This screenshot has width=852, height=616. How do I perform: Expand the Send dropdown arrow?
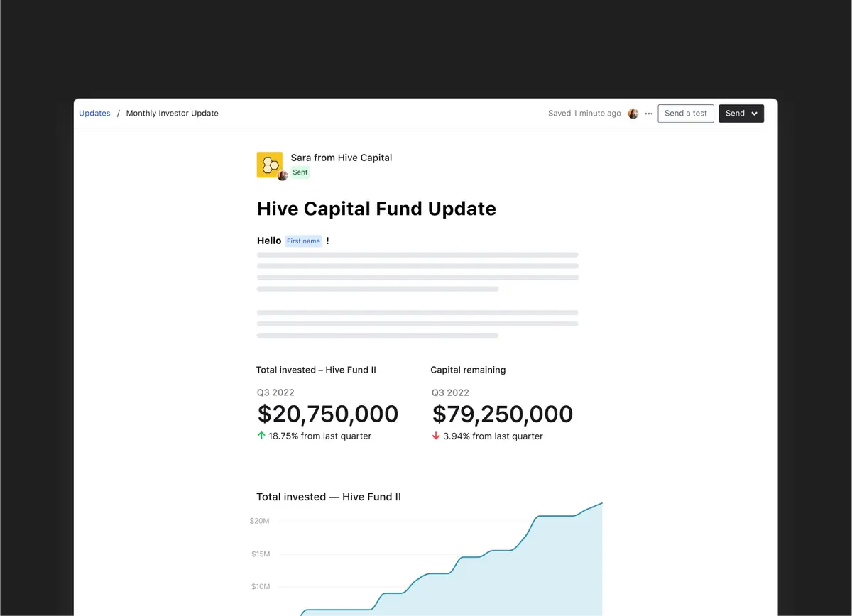[754, 114]
